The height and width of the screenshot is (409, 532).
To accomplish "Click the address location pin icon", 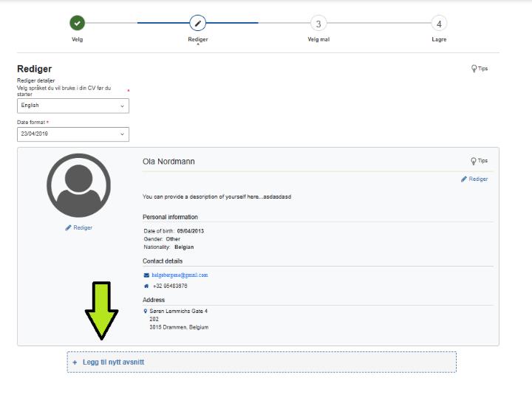I will tap(146, 311).
